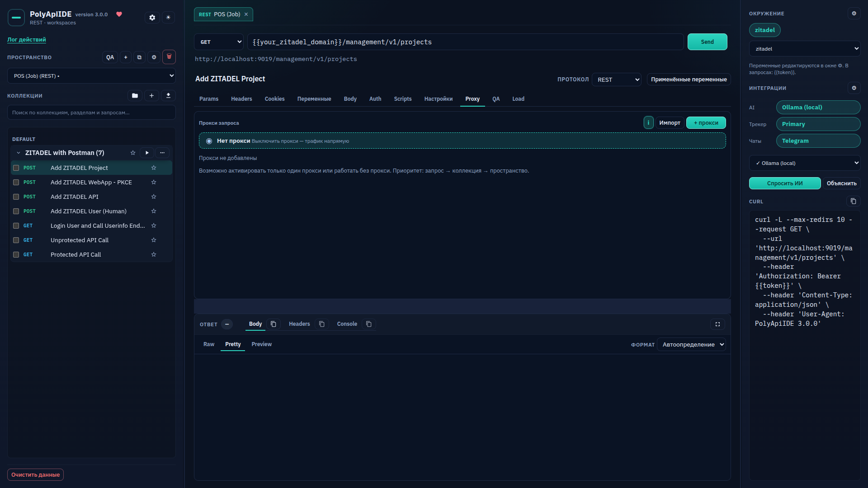
Task: Open the zitadel environment dropdown
Action: pos(805,49)
